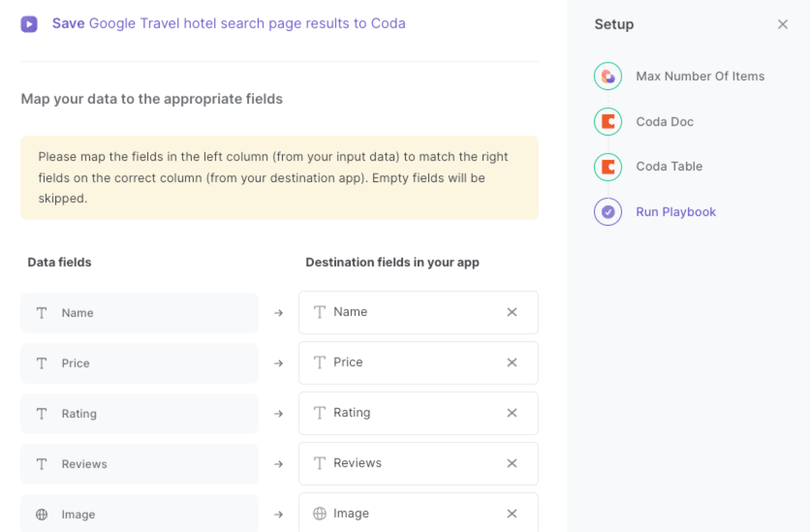Screen dimensions: 810x532
Task: Open the Coda Doc step label
Action: pyautogui.click(x=665, y=121)
